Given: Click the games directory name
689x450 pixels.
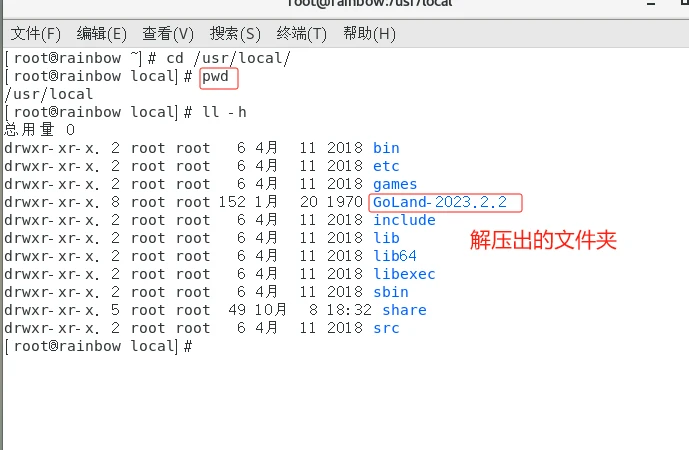Looking at the screenshot, I should (x=395, y=184).
